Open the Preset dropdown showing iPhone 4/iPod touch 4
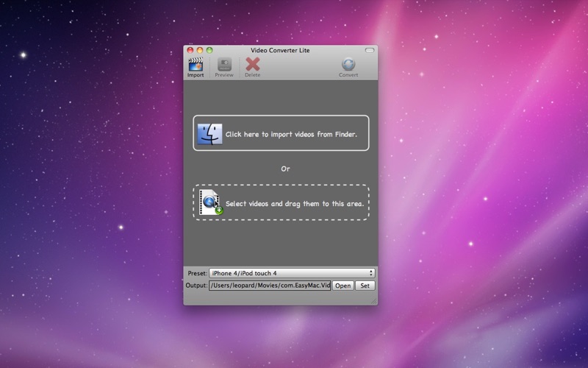Image resolution: width=588 pixels, height=368 pixels. (292, 273)
